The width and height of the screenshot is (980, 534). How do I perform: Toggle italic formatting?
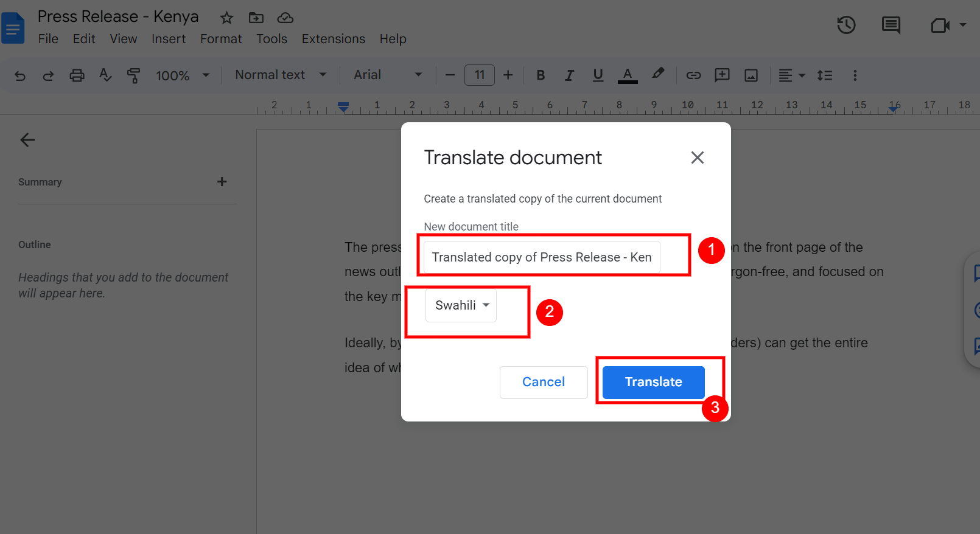pos(569,75)
